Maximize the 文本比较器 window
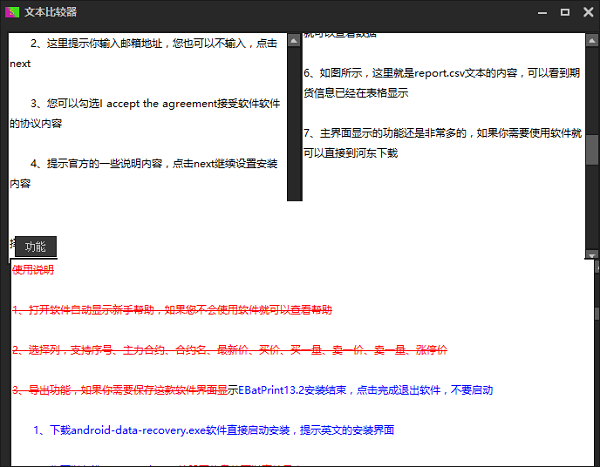This screenshot has width=600, height=467. point(565,11)
